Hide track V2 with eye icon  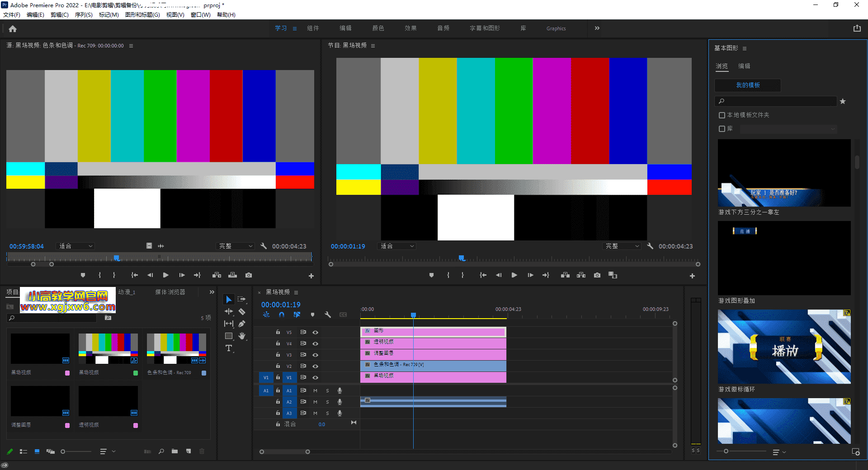pyautogui.click(x=316, y=366)
